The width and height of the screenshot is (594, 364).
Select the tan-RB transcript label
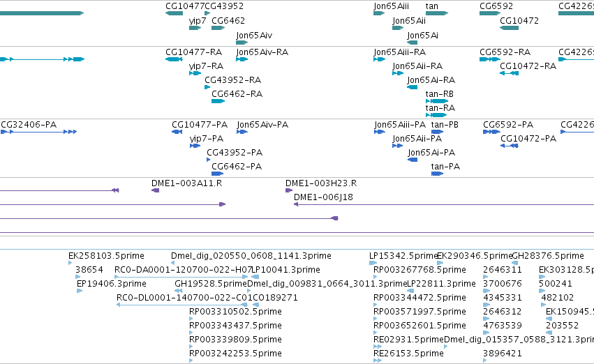(x=440, y=94)
